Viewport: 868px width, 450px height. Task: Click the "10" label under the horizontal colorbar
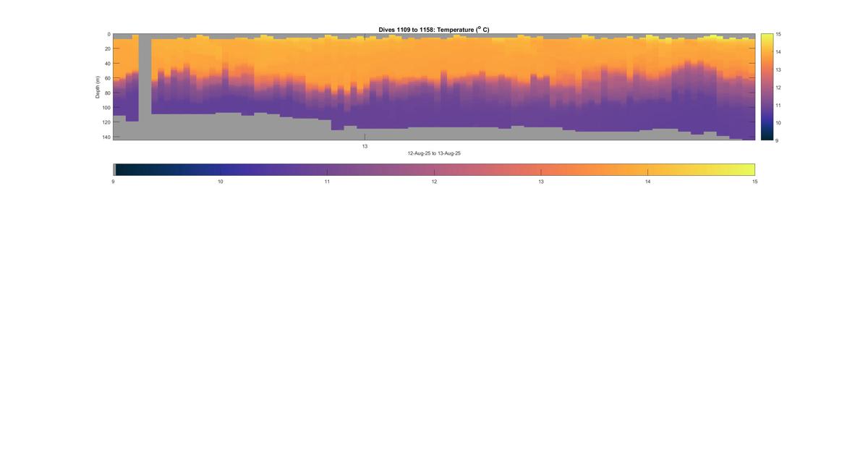[x=221, y=182]
